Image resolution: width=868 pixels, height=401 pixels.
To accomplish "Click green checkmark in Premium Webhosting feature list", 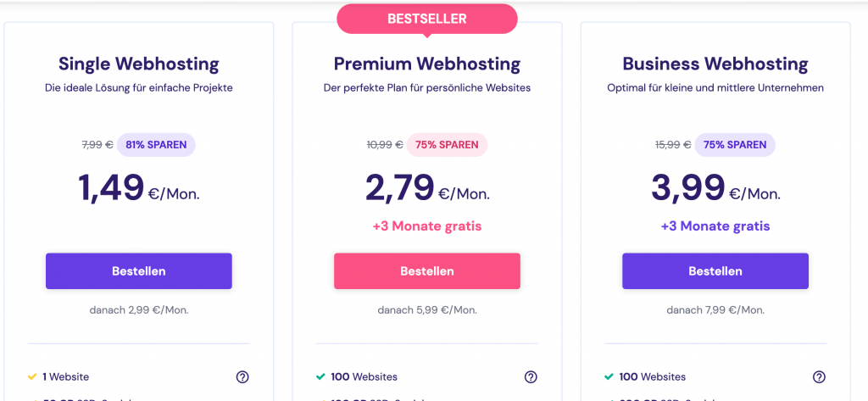I will click(320, 377).
